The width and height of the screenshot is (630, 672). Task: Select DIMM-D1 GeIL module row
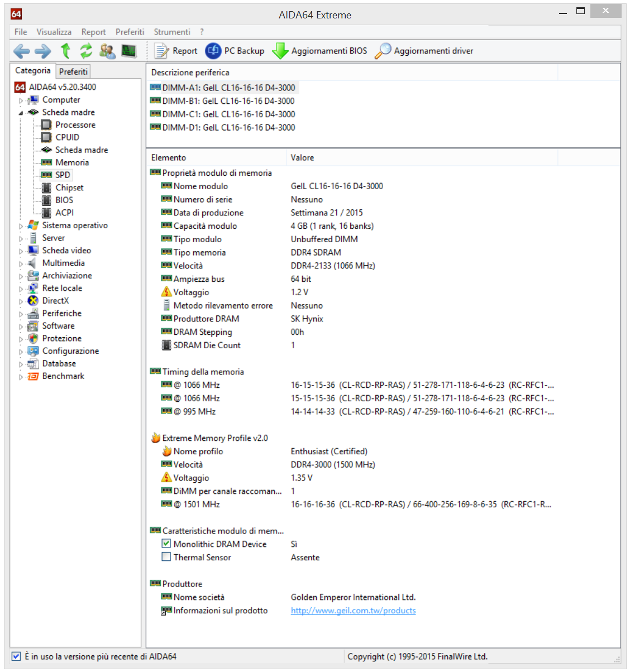click(223, 128)
